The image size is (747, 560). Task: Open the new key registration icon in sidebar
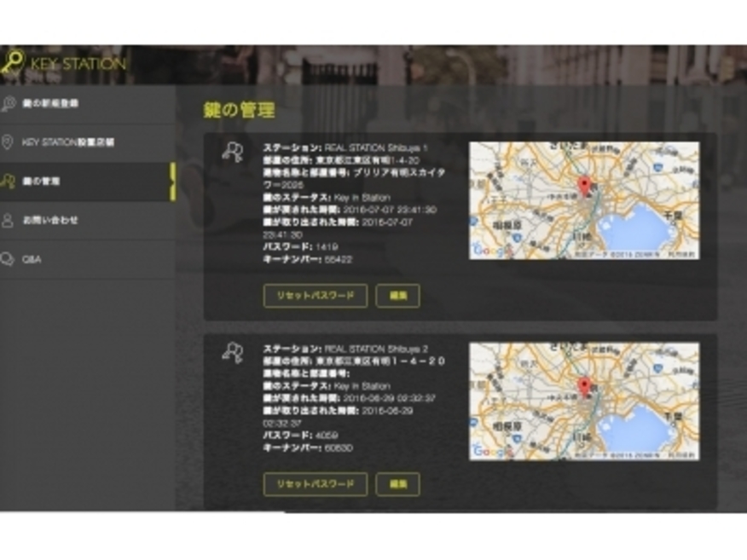[x=8, y=103]
